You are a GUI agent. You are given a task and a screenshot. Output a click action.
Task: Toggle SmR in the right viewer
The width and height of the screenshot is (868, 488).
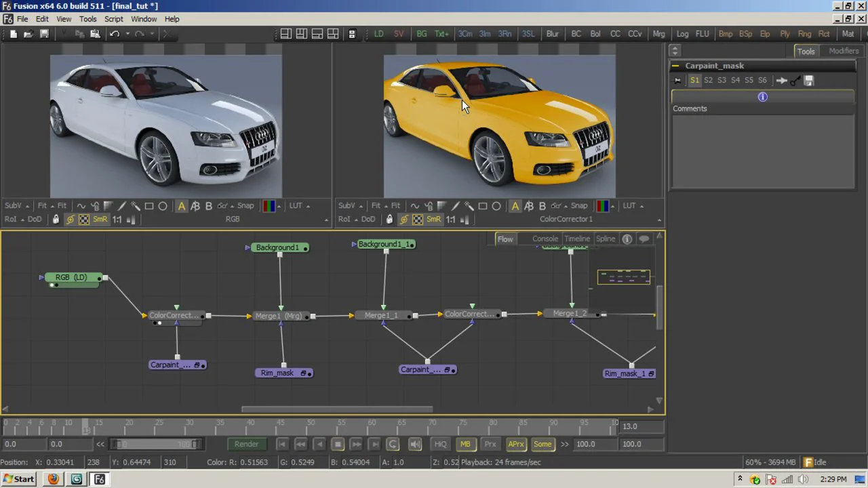click(433, 220)
